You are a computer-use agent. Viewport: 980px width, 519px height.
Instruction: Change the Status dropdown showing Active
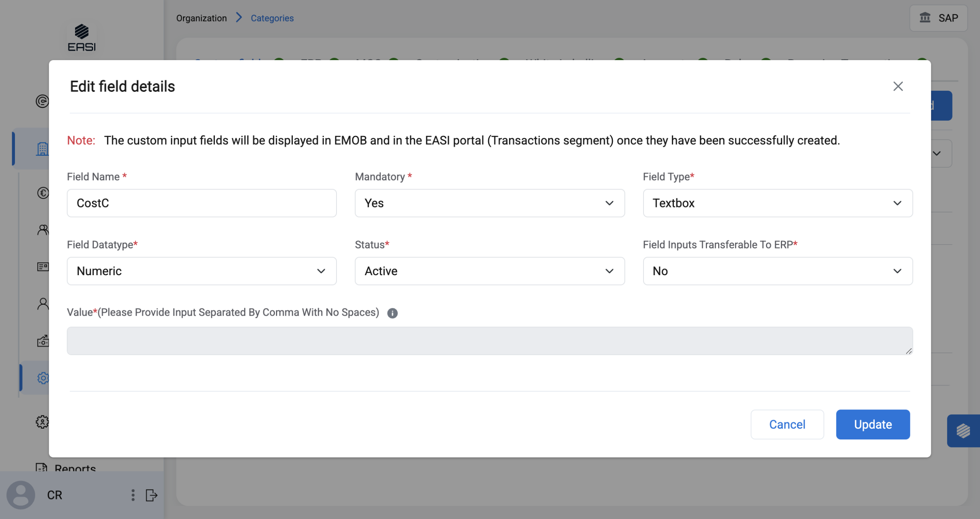490,271
